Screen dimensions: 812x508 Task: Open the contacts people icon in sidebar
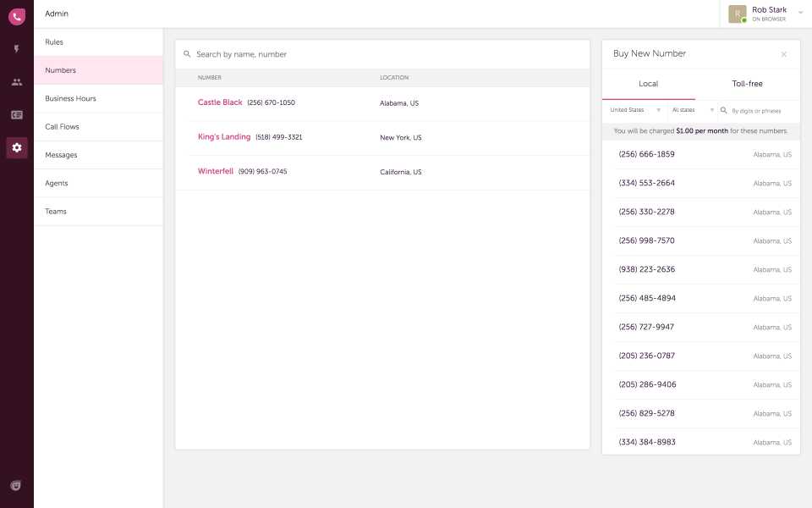click(16, 81)
